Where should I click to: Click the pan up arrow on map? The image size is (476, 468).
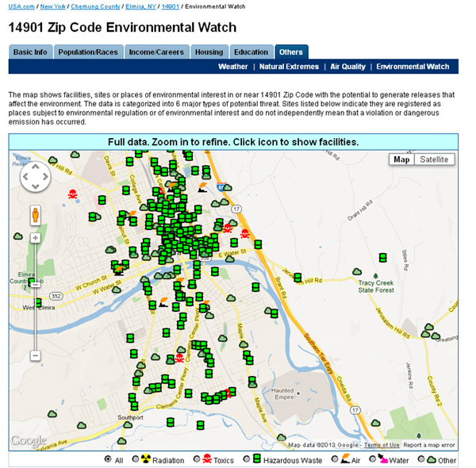click(35, 167)
